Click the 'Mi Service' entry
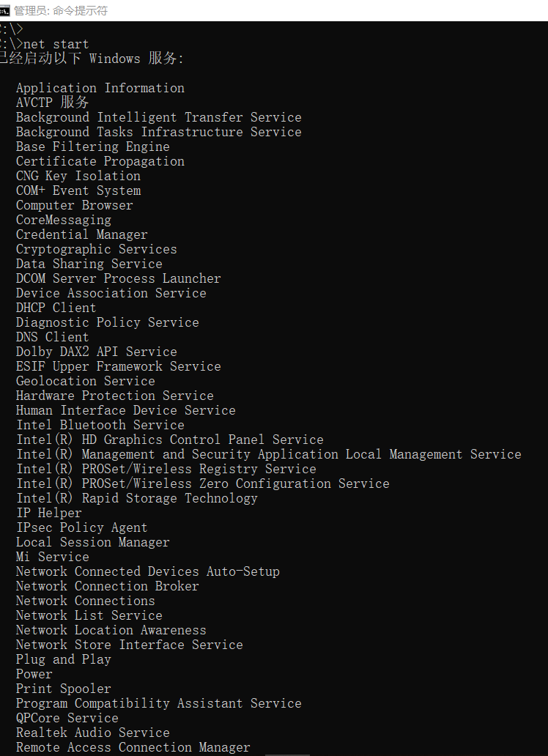 [53, 557]
